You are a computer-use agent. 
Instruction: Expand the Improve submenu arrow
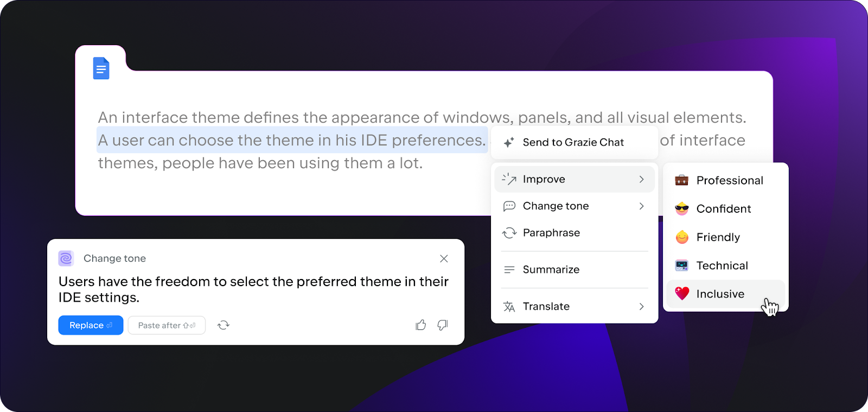(642, 179)
